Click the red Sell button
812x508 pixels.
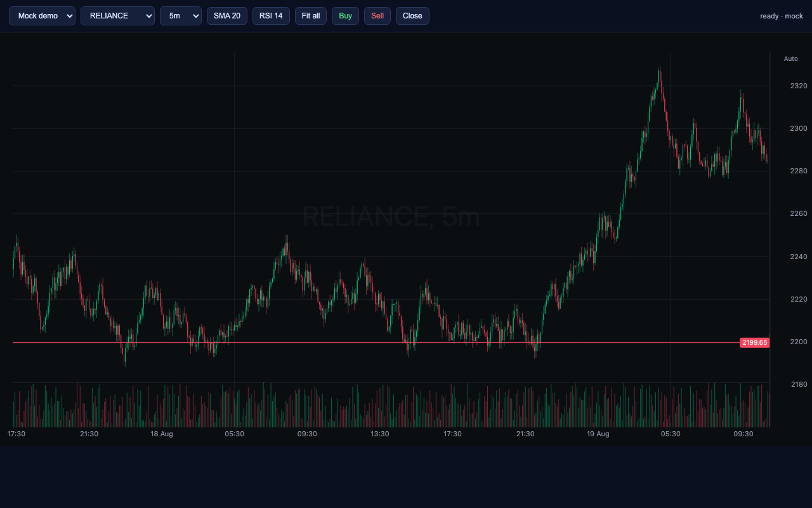pos(377,16)
